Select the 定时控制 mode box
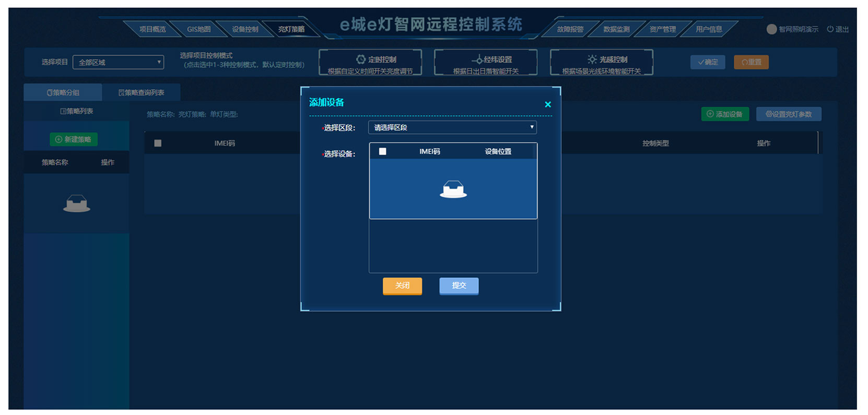Image resolution: width=868 pixels, height=415 pixels. (370, 63)
